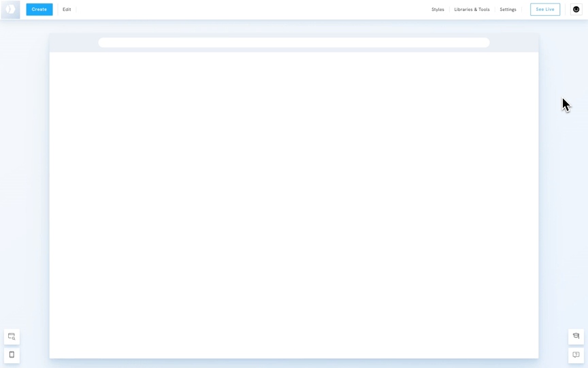
Task: Click the page search preview icon
Action: [12, 337]
